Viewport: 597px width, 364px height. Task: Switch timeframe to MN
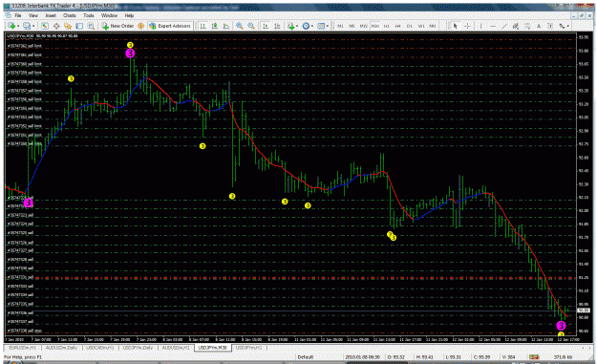point(433,26)
